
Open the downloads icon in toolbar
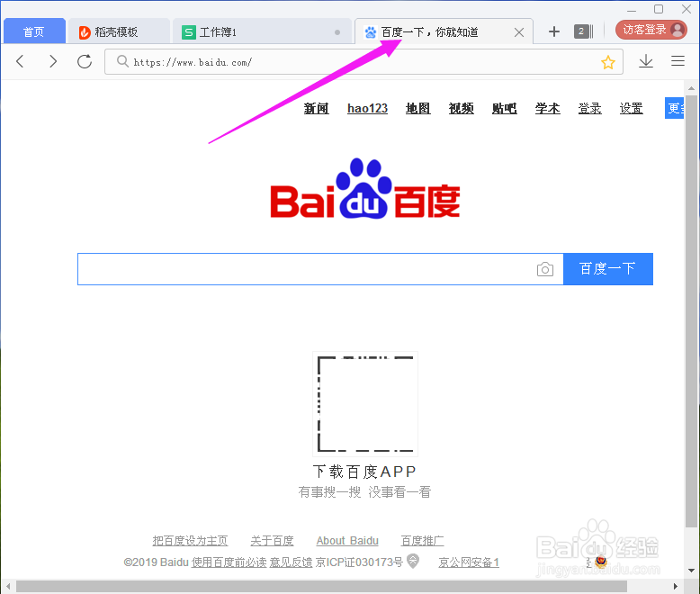point(646,61)
